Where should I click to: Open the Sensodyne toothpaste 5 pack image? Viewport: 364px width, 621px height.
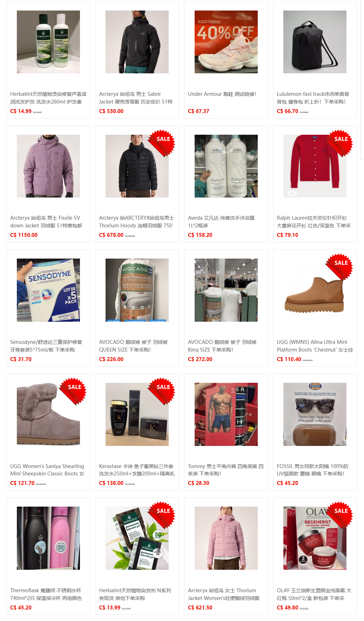click(48, 290)
